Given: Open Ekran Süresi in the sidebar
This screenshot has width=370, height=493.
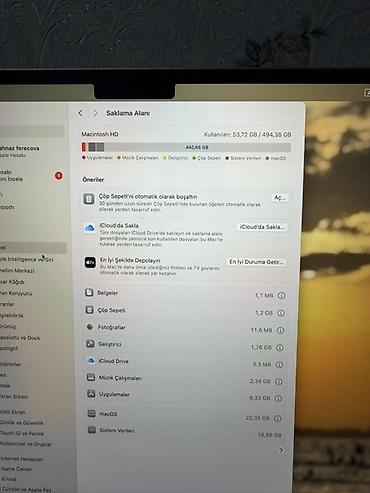Looking at the screenshot, I should [x=14, y=397].
